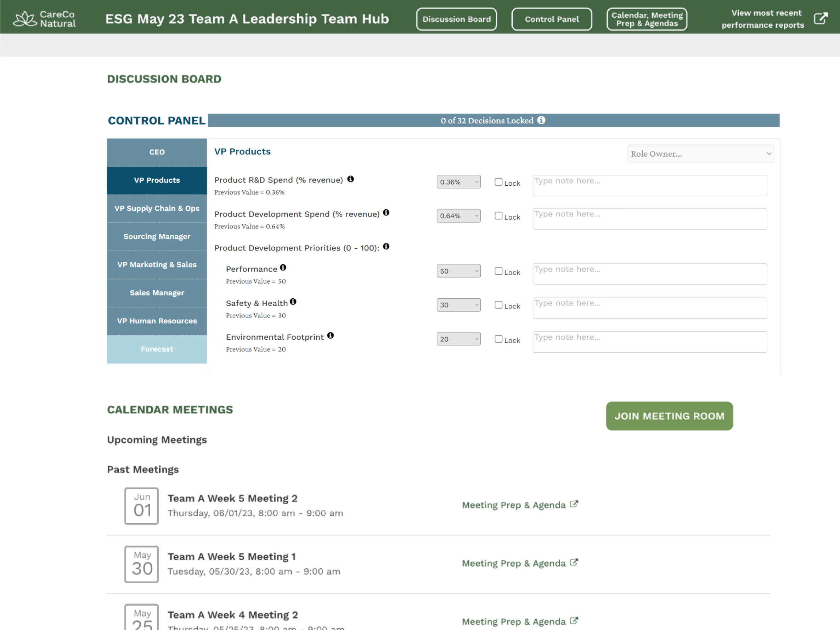Click info icon beside Safety & Health
Screen dimensions: 840x630
click(x=293, y=302)
